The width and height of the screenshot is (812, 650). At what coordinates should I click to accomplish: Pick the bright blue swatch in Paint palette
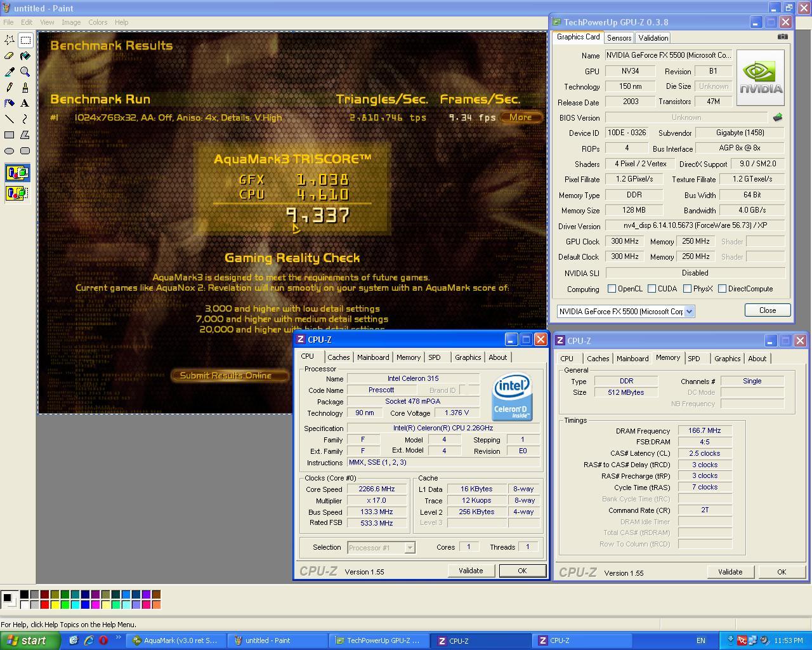85,605
